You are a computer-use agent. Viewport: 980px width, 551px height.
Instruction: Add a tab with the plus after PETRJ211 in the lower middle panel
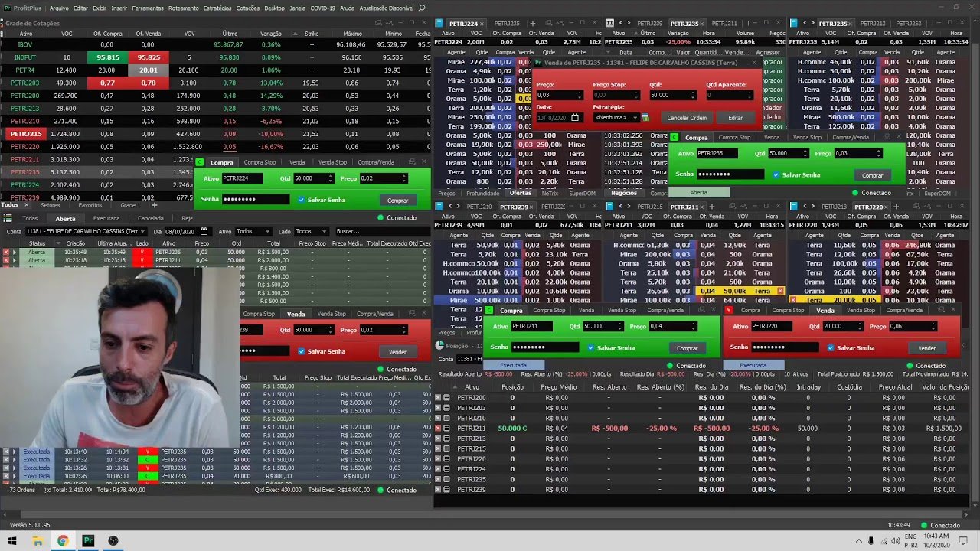[x=711, y=207]
